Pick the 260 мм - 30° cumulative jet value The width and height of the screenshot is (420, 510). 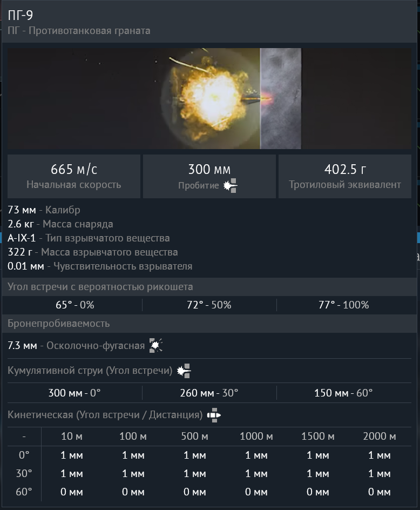click(209, 393)
